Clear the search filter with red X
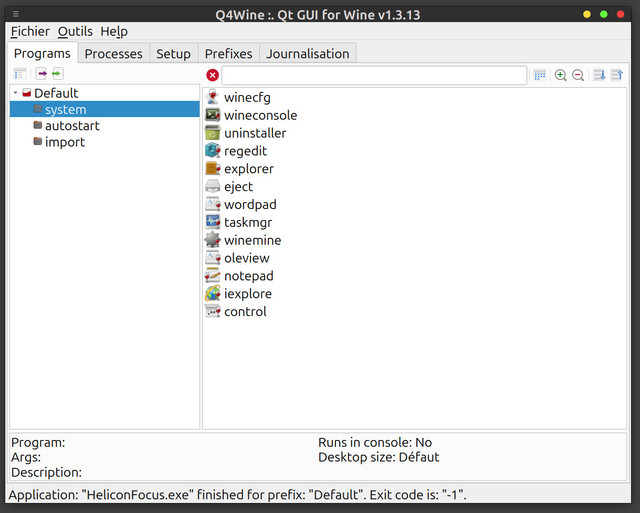The image size is (640, 513). (212, 75)
